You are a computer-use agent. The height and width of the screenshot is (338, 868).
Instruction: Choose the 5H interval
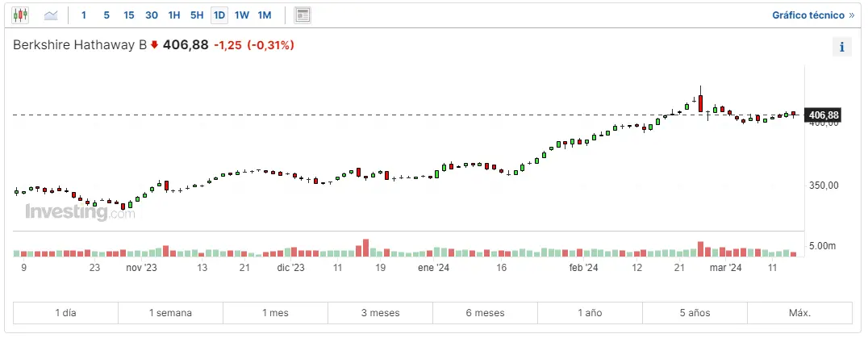[x=197, y=15]
